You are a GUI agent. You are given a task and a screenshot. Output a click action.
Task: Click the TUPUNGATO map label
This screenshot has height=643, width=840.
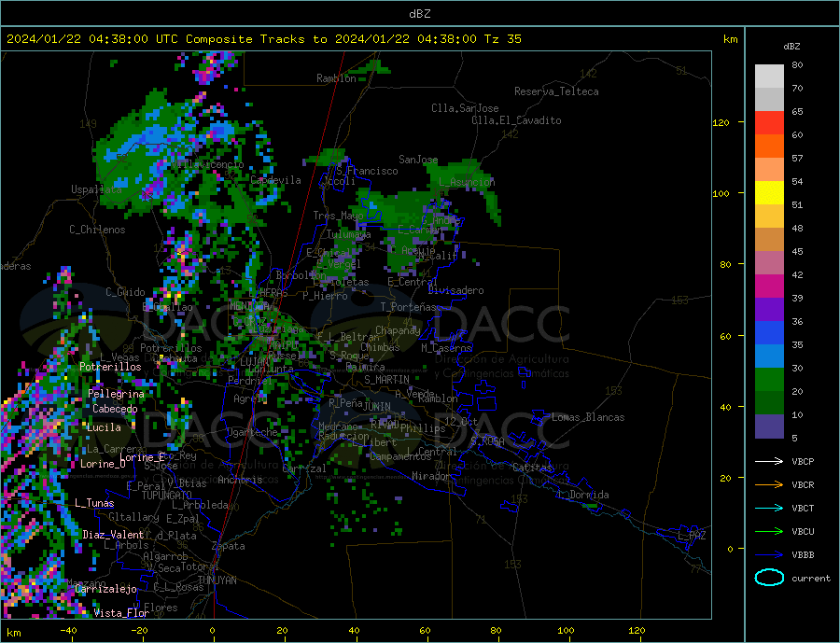167,496
